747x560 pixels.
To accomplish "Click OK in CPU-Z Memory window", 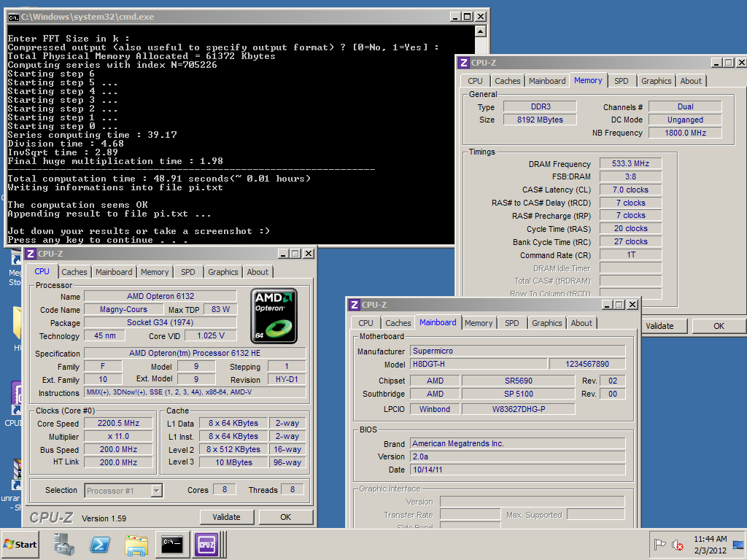I will 719,326.
